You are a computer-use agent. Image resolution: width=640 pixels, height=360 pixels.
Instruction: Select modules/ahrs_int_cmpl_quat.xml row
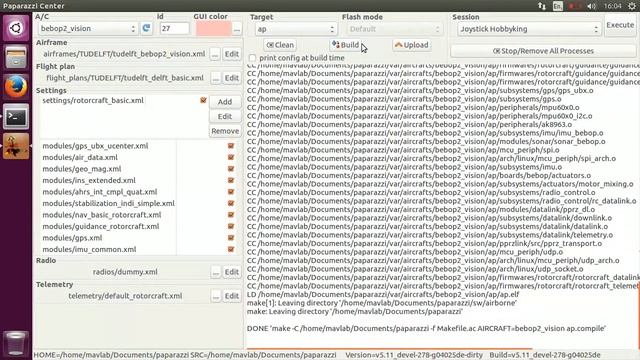(x=138, y=191)
